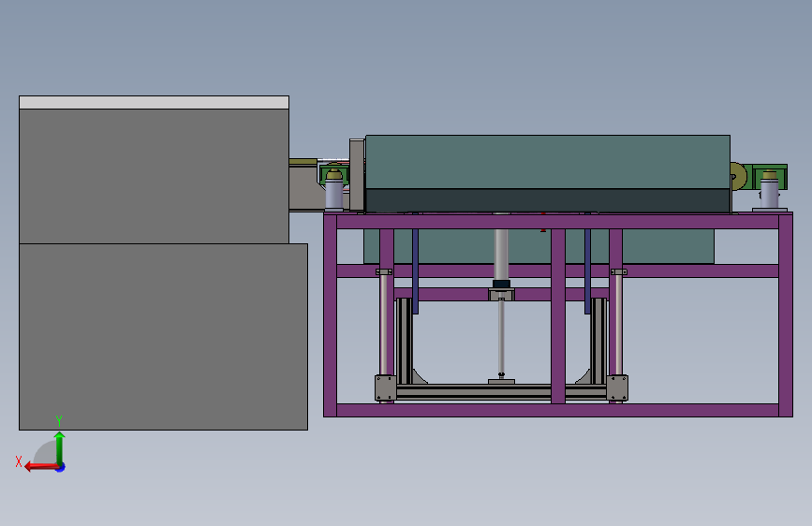The height and width of the screenshot is (526, 812).
Task: Click the red X axis arrow of the triad
Action: click(x=41, y=467)
